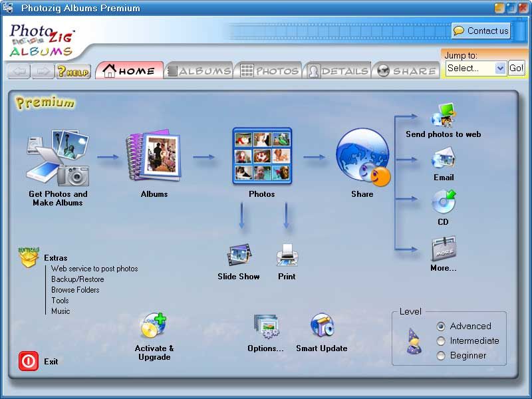The width and height of the screenshot is (532, 399).
Task: Click the Contact us button
Action: pos(481,31)
